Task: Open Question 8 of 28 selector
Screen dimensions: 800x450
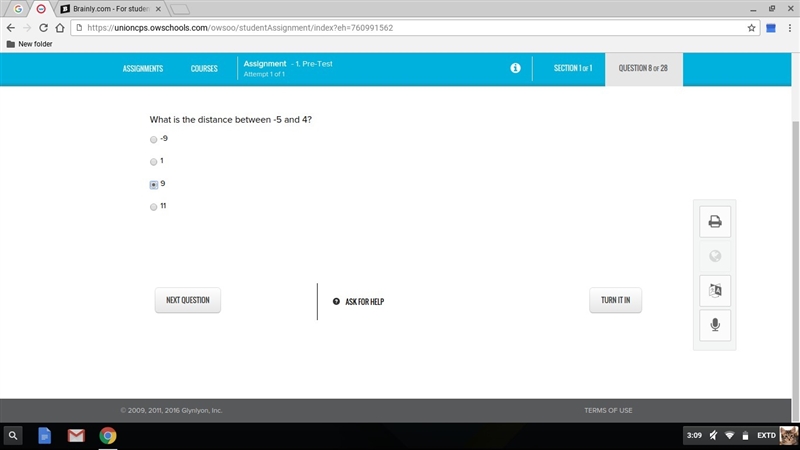Action: (x=643, y=68)
